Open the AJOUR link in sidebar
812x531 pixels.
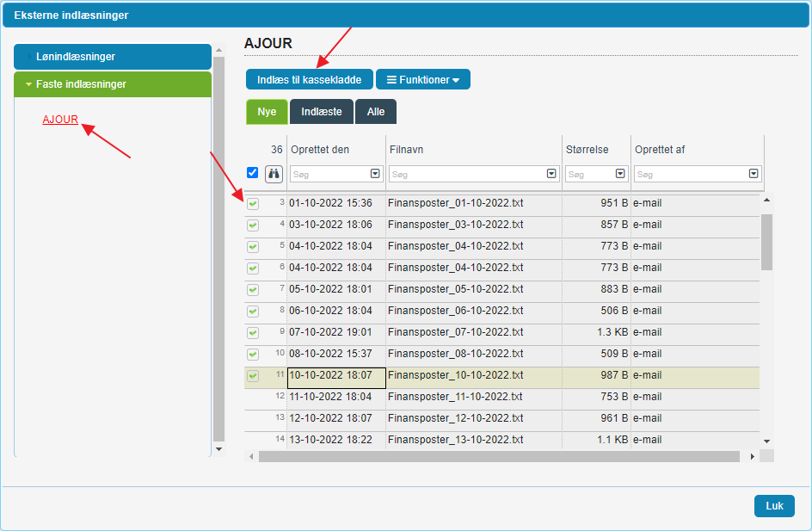point(60,119)
